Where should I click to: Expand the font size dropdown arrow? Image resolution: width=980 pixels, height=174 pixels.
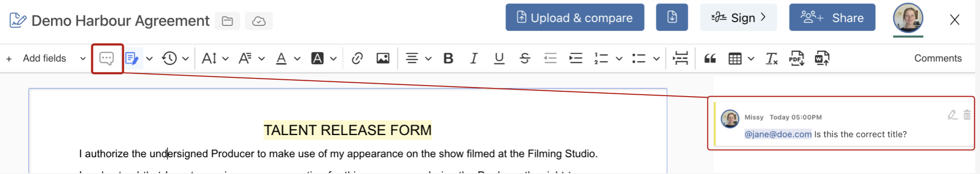(x=225, y=59)
